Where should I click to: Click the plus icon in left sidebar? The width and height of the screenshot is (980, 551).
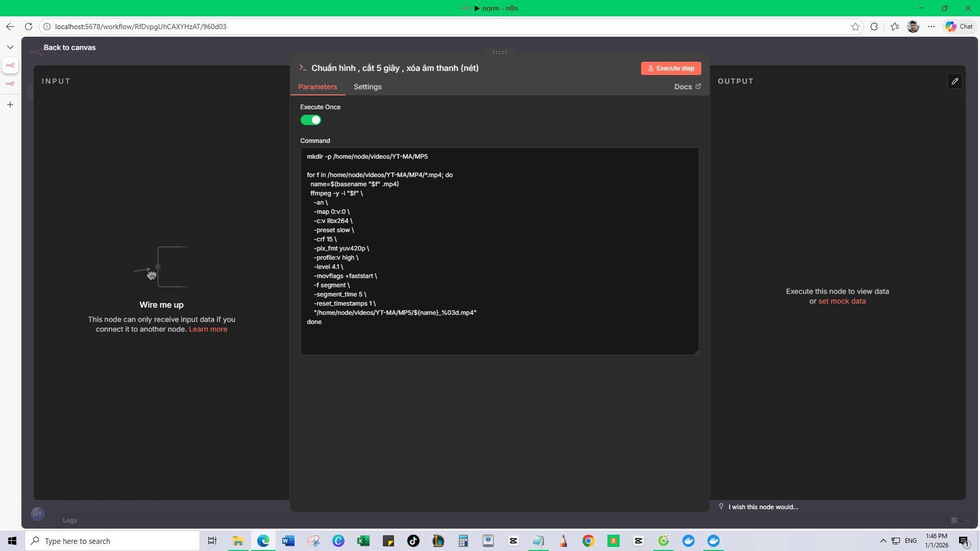[10, 105]
